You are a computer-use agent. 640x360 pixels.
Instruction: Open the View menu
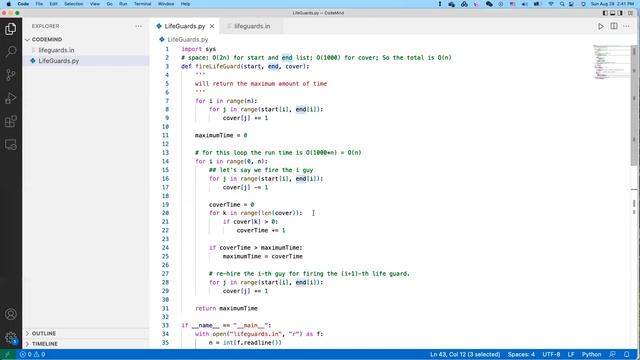(95, 4)
